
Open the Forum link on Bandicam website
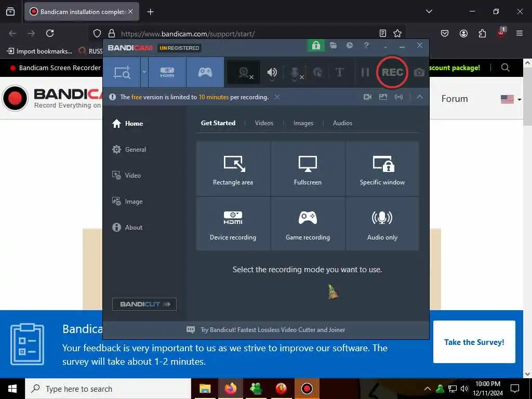[454, 99]
